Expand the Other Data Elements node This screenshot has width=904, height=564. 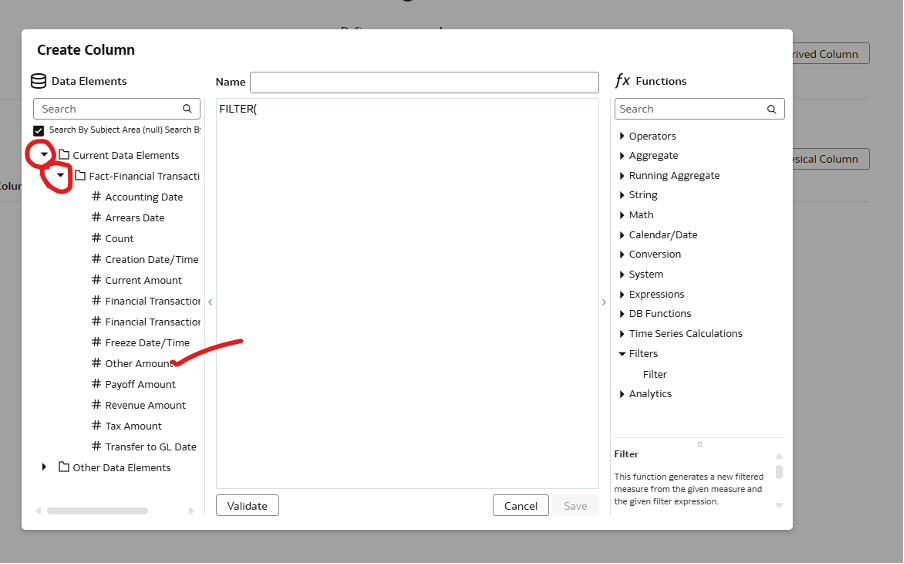(44, 467)
